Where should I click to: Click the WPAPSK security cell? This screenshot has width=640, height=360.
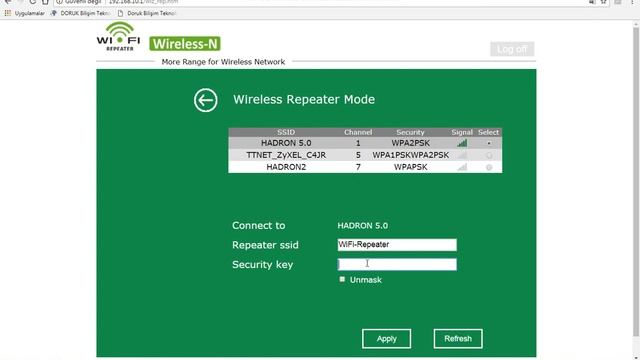[411, 167]
